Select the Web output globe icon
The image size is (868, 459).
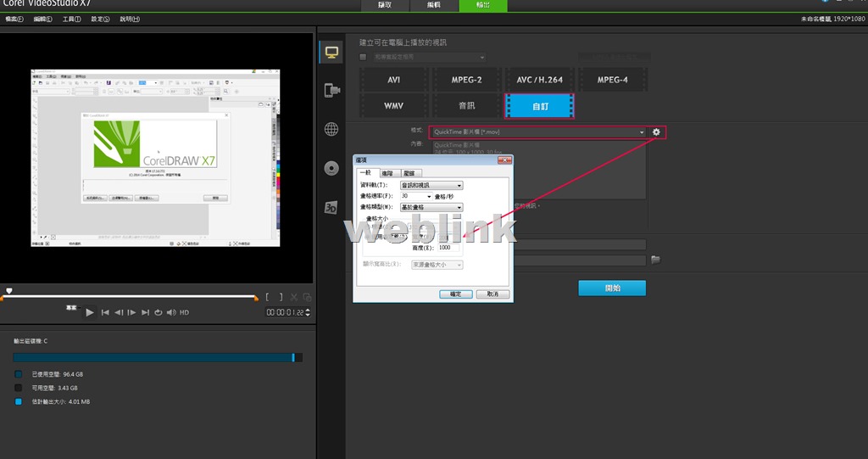[331, 129]
